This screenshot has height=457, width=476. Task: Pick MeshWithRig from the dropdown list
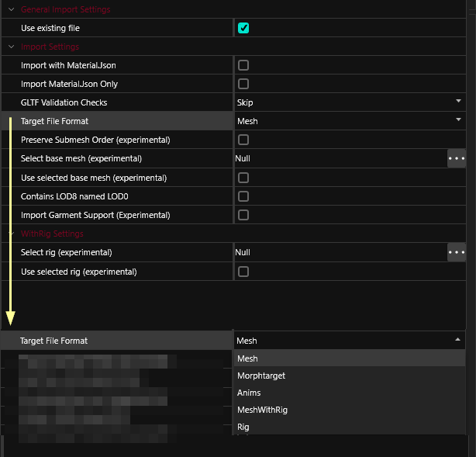(262, 410)
